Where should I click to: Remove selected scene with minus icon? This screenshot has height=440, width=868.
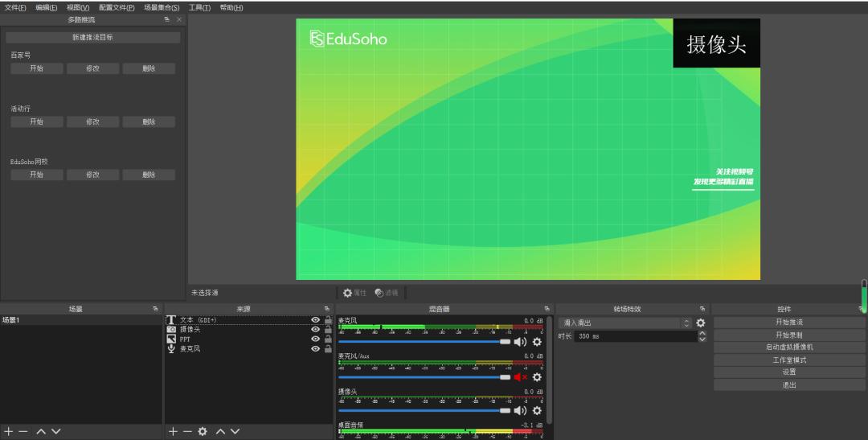(x=23, y=432)
